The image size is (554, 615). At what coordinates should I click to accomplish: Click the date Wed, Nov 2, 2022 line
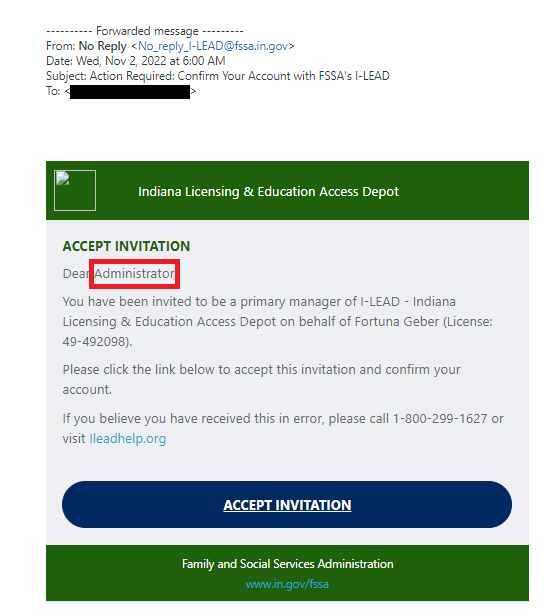pos(136,61)
